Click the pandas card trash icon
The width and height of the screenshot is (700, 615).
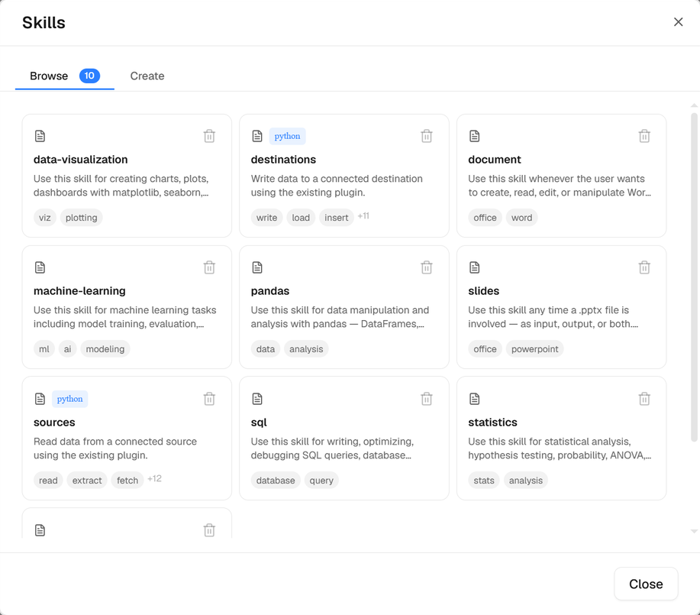point(427,267)
